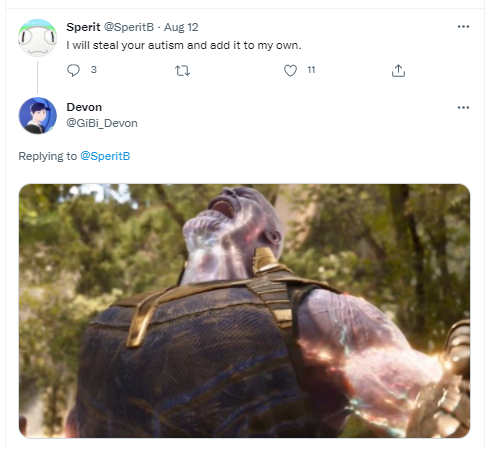Click the reply icon under Sperit's tweet
The width and height of the screenshot is (487, 449).
[x=73, y=70]
